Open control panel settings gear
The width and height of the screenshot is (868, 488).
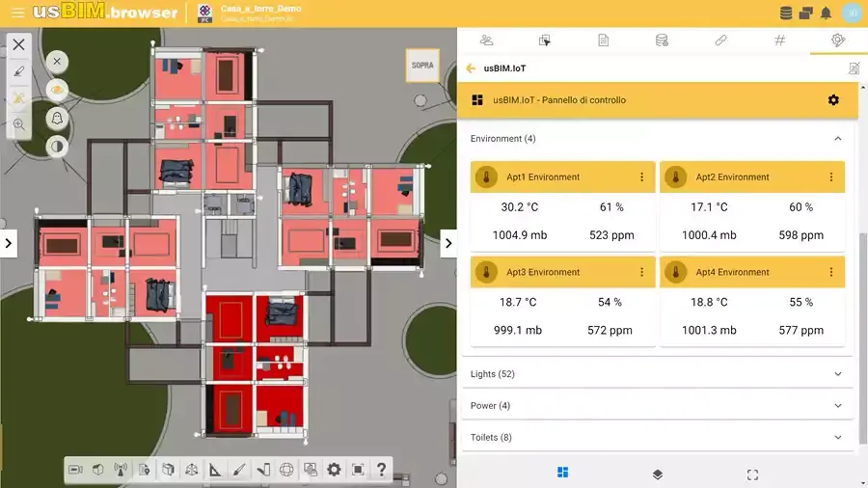click(833, 100)
